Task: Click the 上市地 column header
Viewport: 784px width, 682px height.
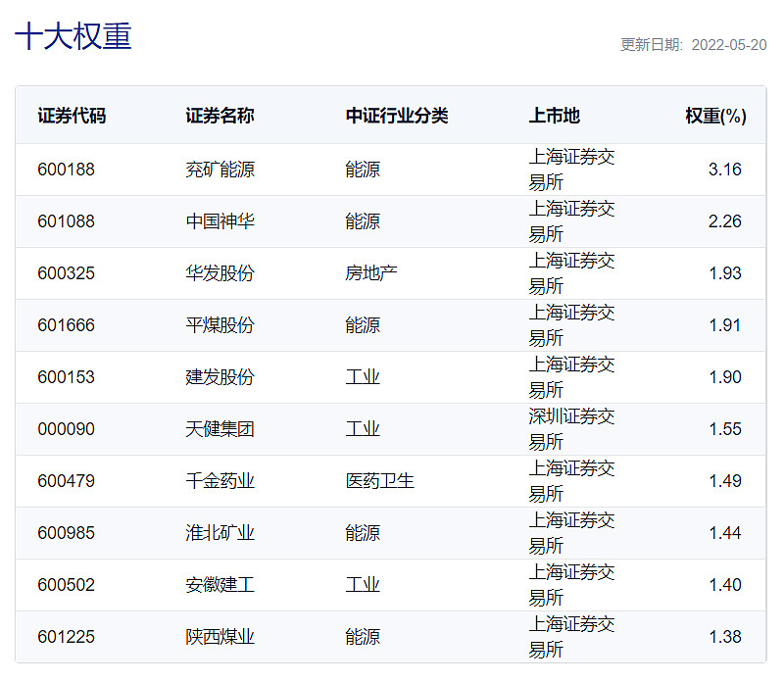Action: (555, 116)
